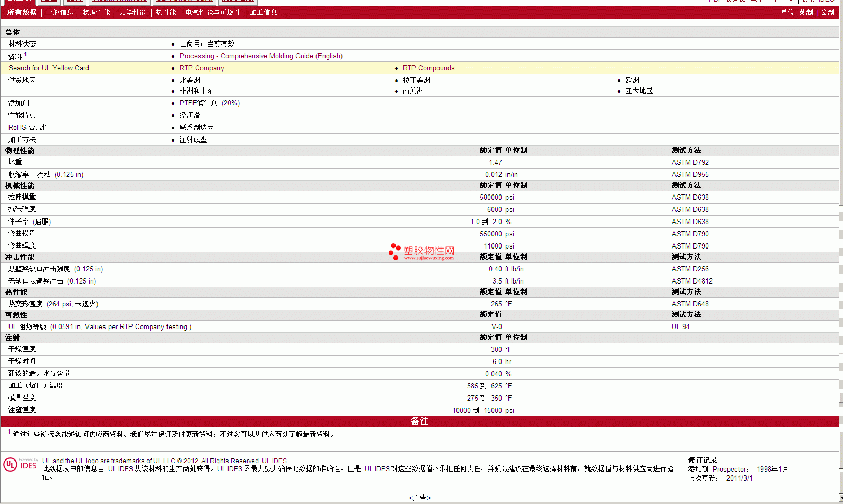Click ASTM D638 in the 抗张强度 row

point(690,210)
